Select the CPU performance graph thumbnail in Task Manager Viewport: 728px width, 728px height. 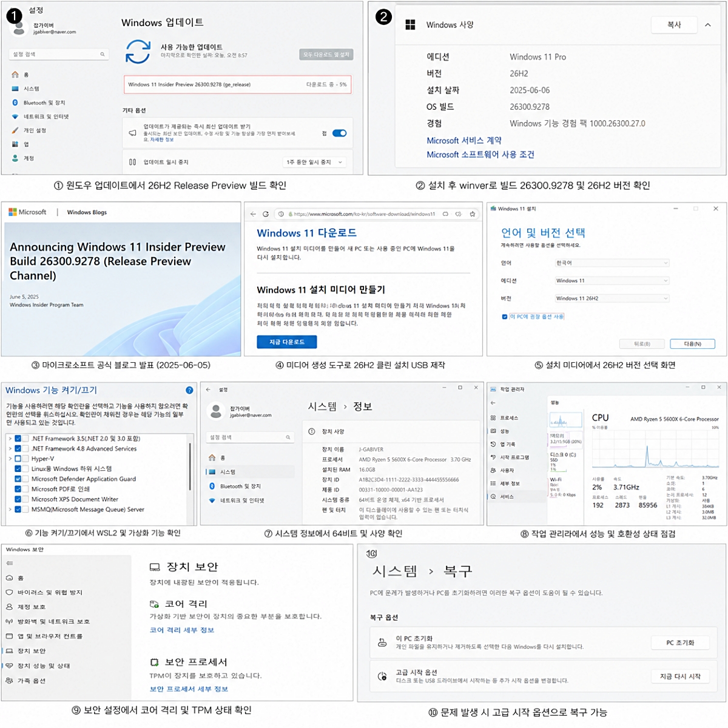click(565, 420)
